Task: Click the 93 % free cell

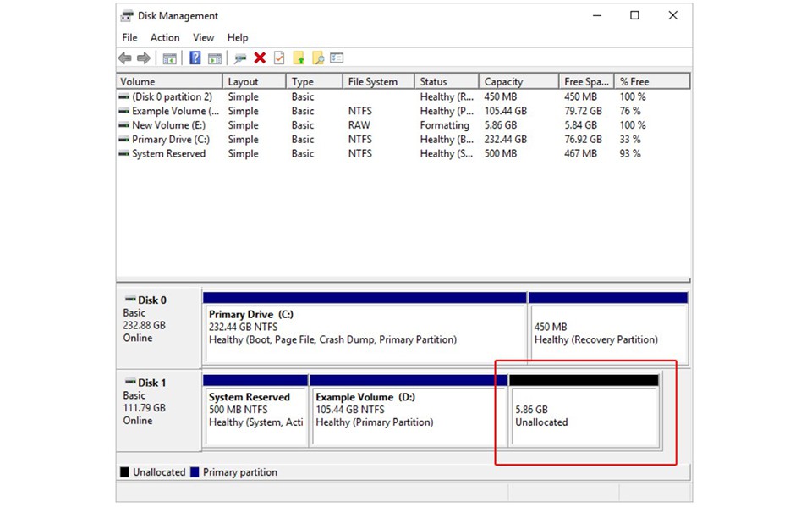Action: tap(629, 153)
